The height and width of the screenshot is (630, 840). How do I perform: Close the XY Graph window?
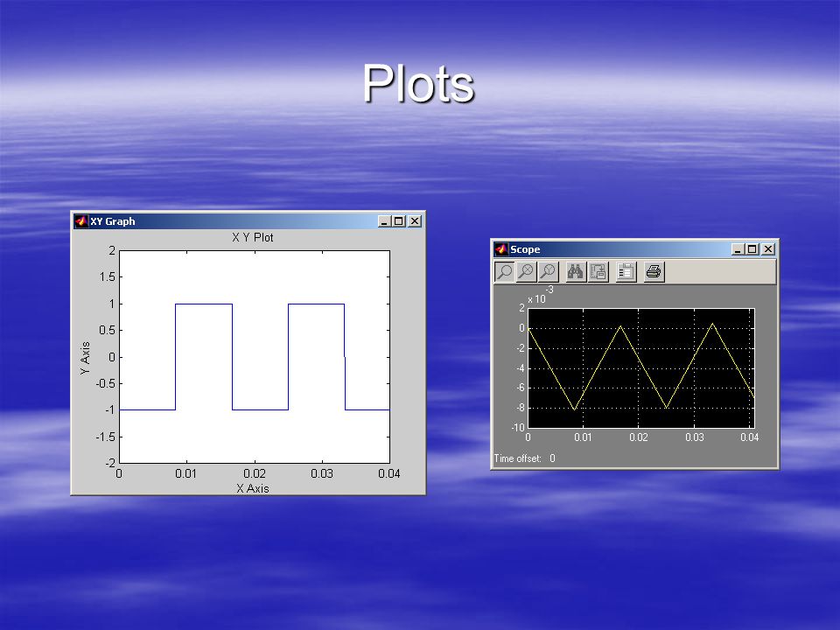tap(415, 221)
